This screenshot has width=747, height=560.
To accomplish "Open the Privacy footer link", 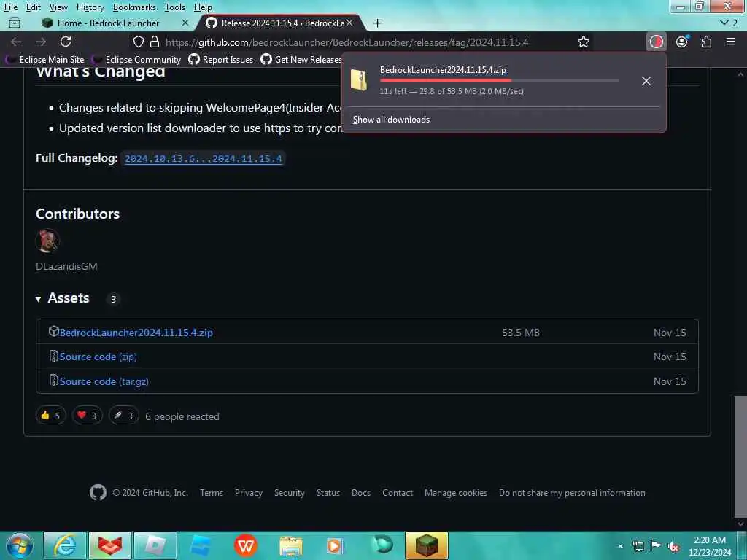I will 249,493.
